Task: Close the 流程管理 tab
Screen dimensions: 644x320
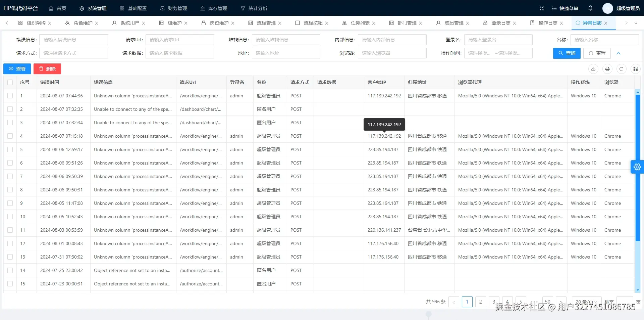Action: point(280,23)
